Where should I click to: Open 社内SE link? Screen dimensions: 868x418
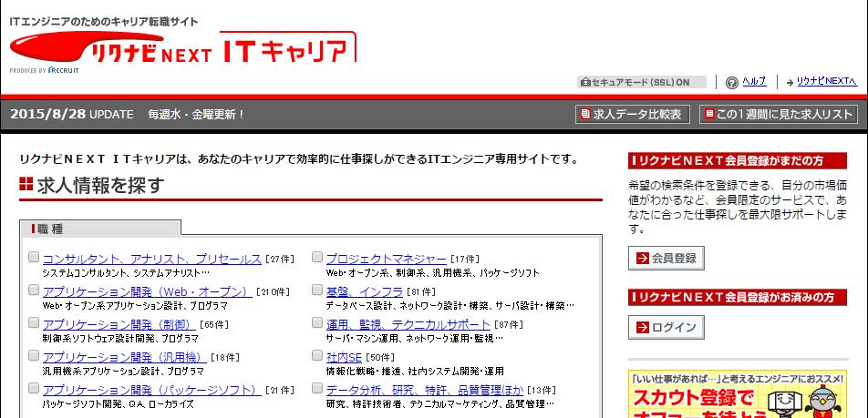click(344, 357)
